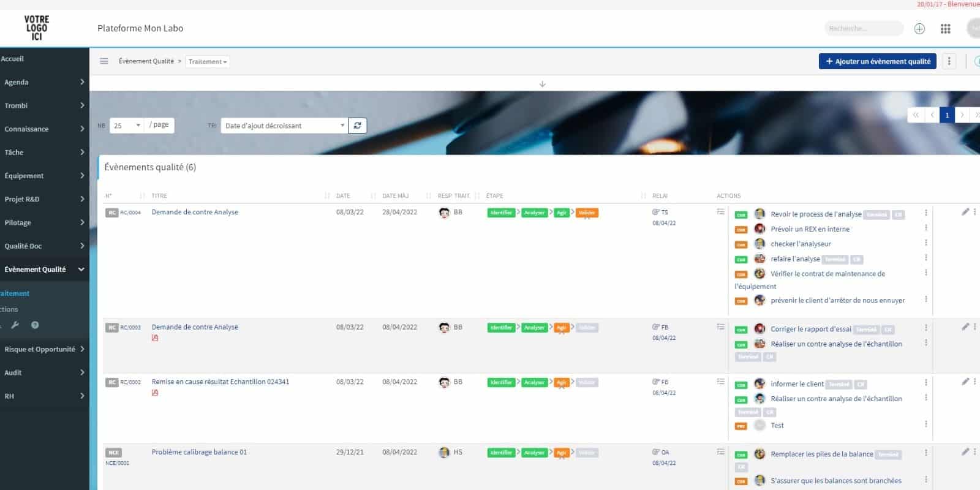Open Risque et Opportunité in sidebar

pyautogui.click(x=44, y=349)
